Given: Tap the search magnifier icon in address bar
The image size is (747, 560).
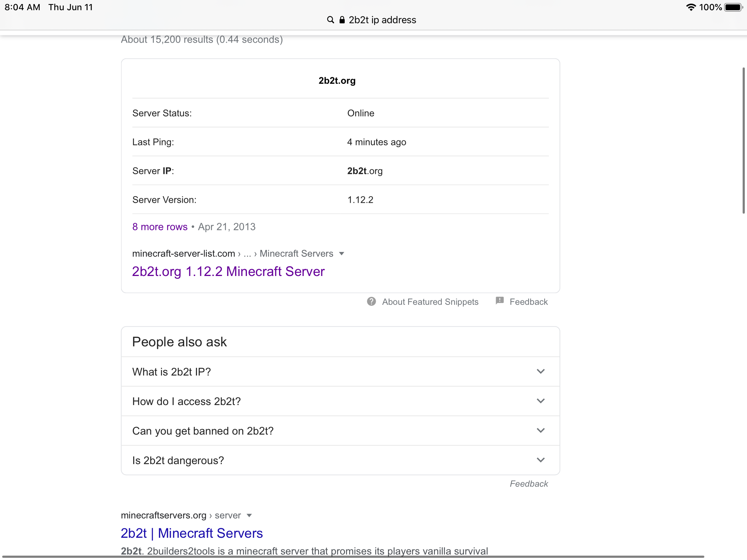Looking at the screenshot, I should click(x=330, y=20).
